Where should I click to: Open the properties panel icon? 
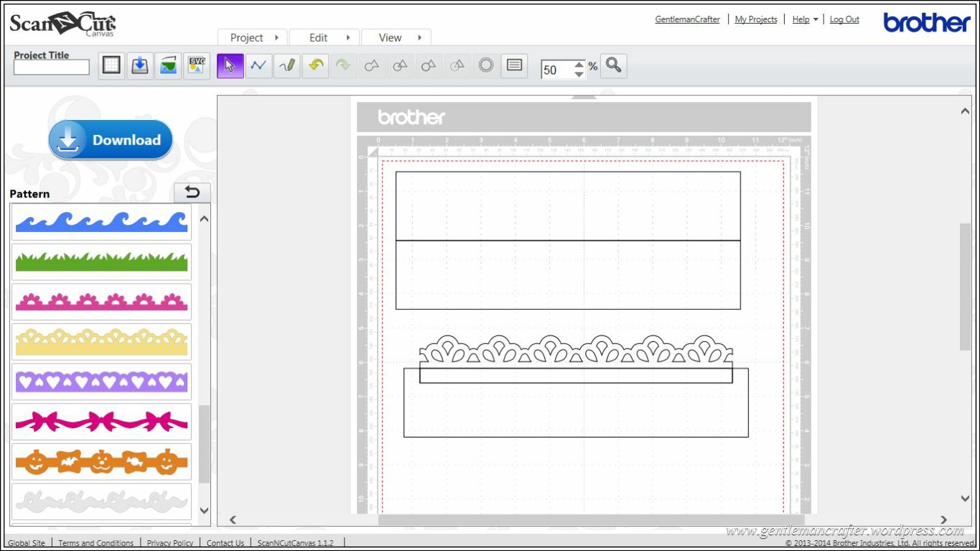pos(514,65)
